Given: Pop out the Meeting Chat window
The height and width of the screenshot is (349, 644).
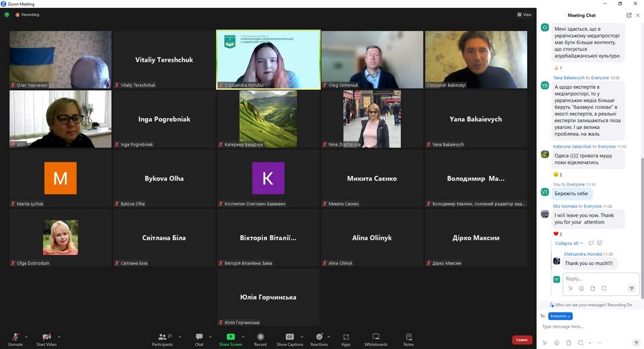Looking at the screenshot, I should pos(629,15).
